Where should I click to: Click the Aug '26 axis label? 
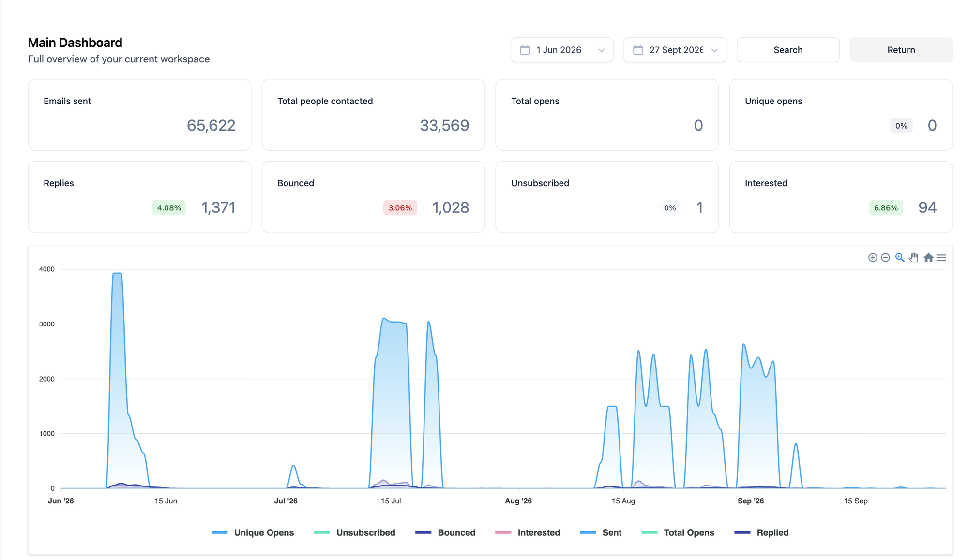518,501
